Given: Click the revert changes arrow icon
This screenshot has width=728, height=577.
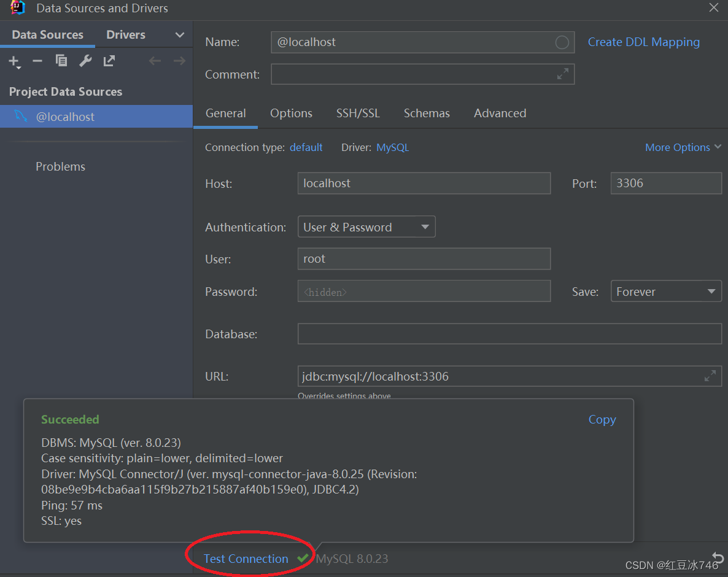Looking at the screenshot, I should [718, 557].
